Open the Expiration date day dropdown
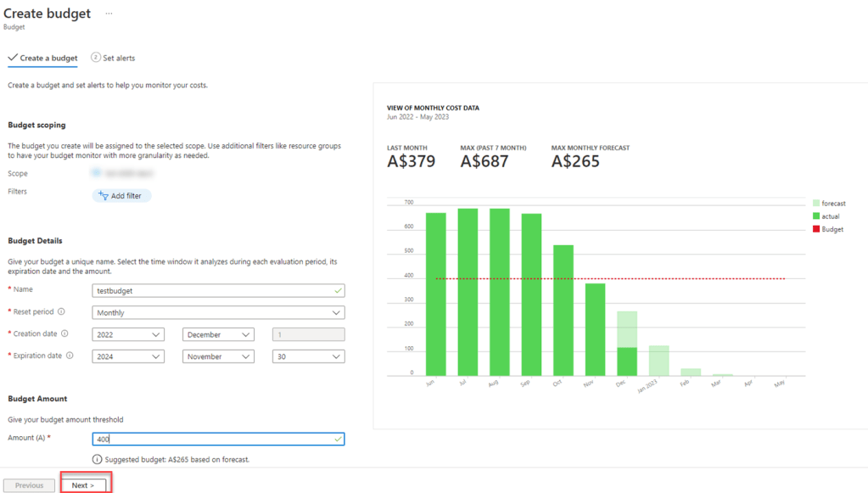This screenshot has height=493, width=868. click(308, 357)
